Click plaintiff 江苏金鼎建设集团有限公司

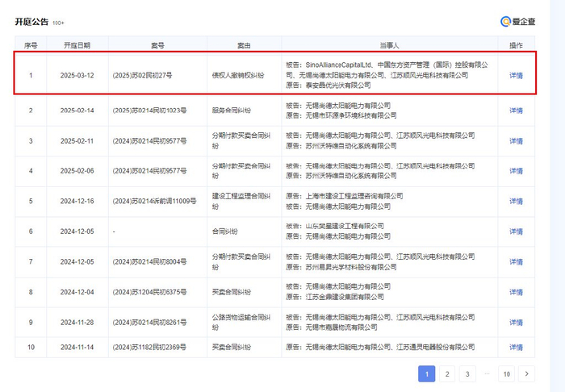tap(345, 297)
